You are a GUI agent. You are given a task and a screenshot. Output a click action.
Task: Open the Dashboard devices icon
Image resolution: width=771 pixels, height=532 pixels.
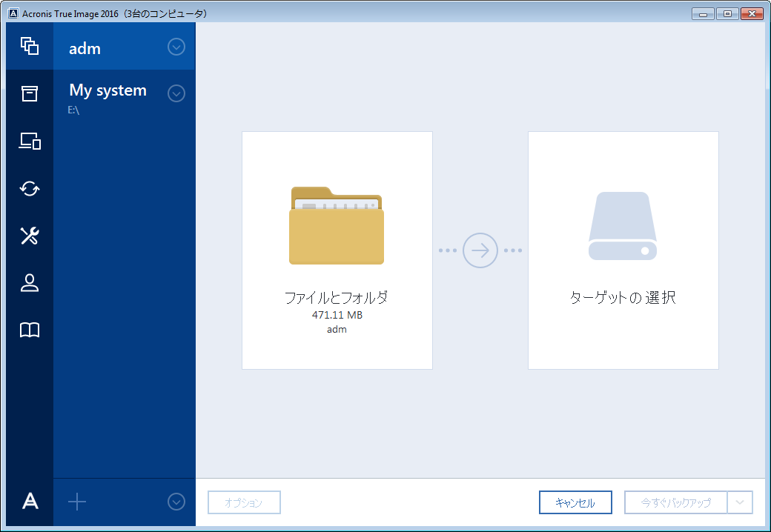coord(30,141)
